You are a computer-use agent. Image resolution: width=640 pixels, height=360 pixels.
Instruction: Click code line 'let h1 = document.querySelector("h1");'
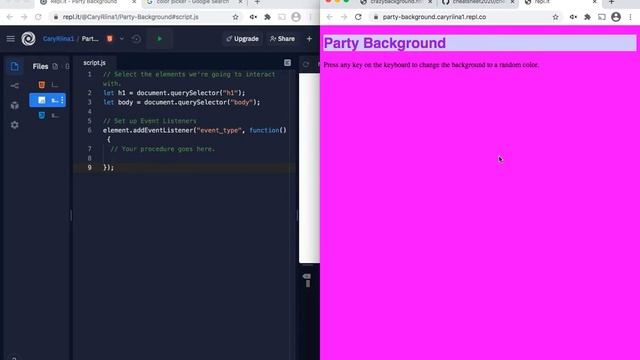click(x=174, y=93)
